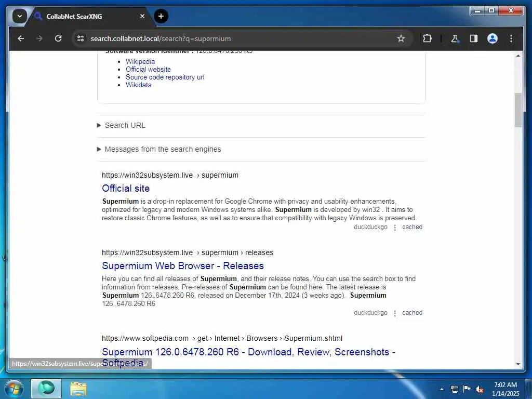Open Source code repository url link

pyautogui.click(x=165, y=77)
